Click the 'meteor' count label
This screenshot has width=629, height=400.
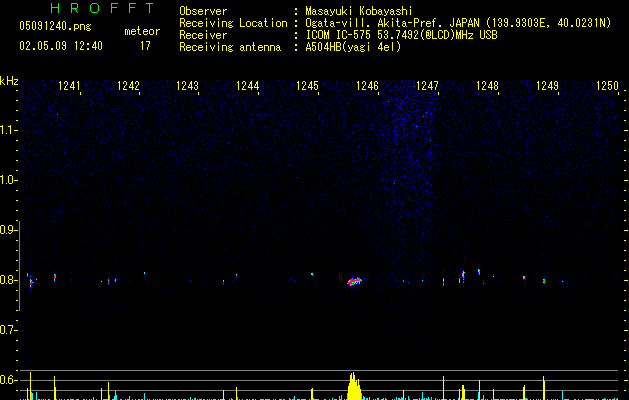pyautogui.click(x=142, y=31)
